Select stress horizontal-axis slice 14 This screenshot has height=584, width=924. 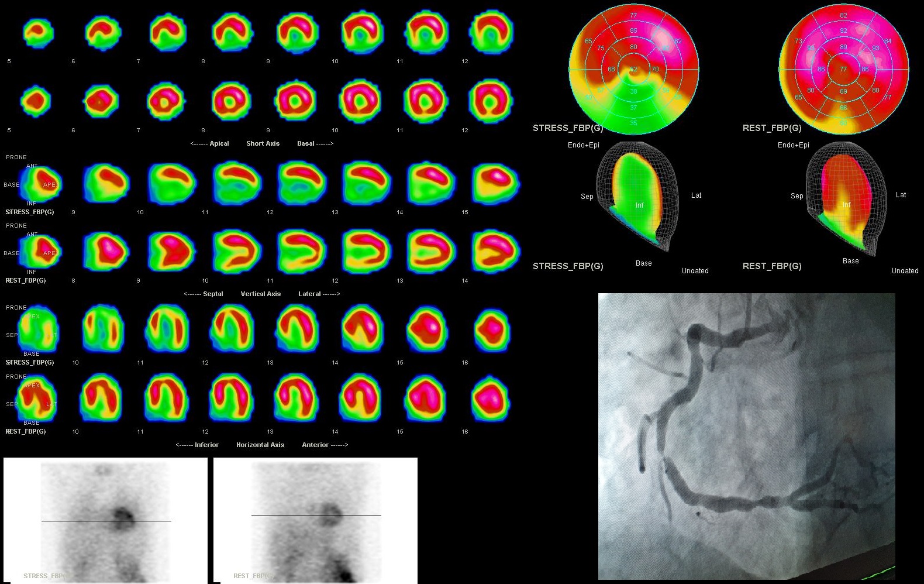[x=362, y=329]
